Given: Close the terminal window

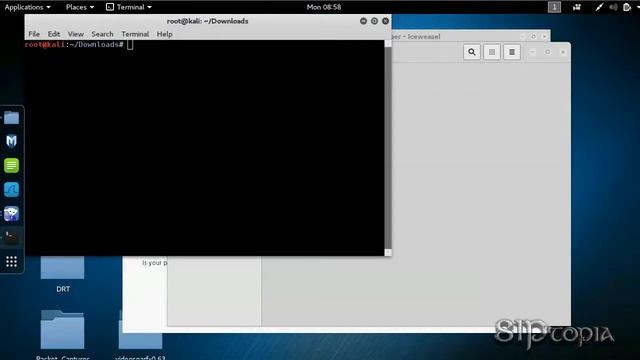Looking at the screenshot, I should [385, 21].
